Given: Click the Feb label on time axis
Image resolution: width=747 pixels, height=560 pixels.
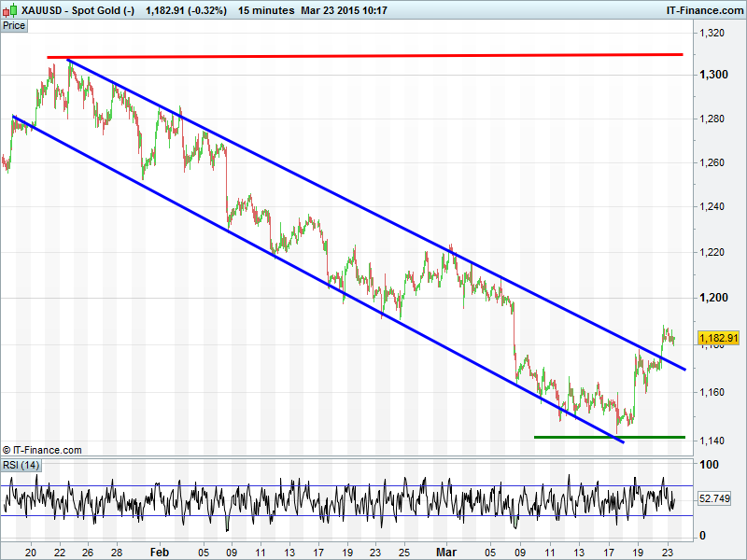Looking at the screenshot, I should [160, 552].
